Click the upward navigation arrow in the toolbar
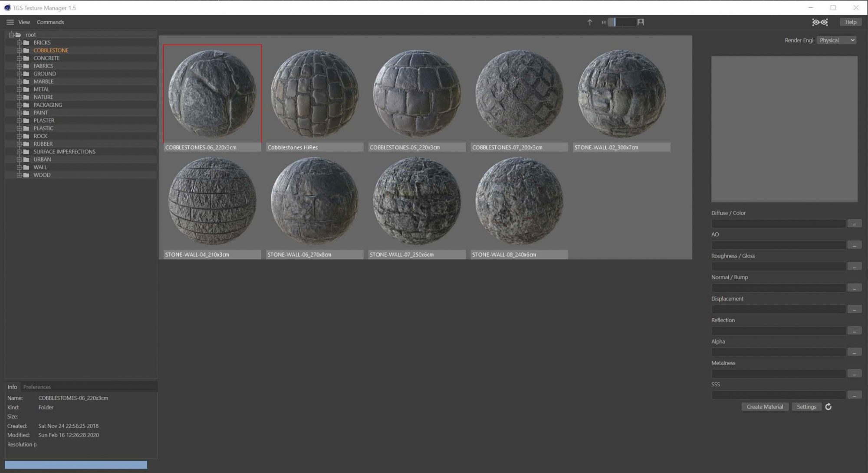Image resolution: width=868 pixels, height=473 pixels. 590,22
